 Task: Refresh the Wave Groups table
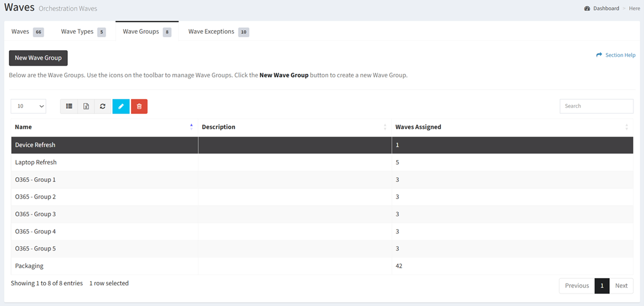103,106
